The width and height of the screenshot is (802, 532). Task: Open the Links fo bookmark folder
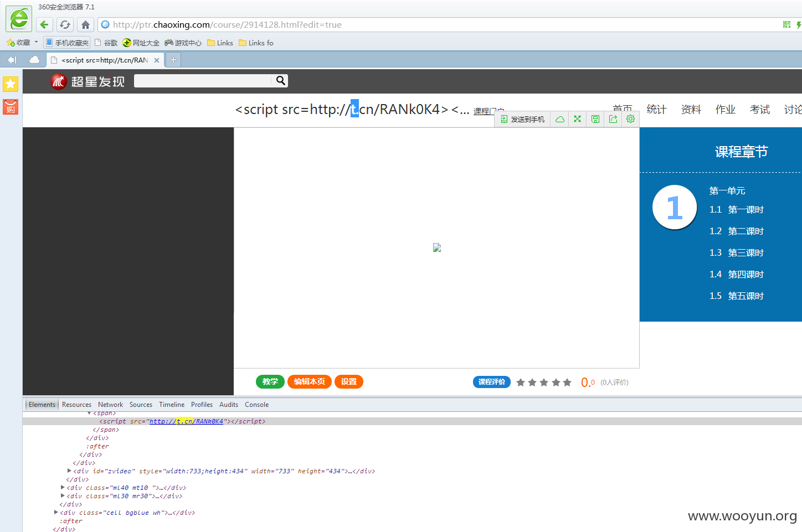pyautogui.click(x=256, y=43)
